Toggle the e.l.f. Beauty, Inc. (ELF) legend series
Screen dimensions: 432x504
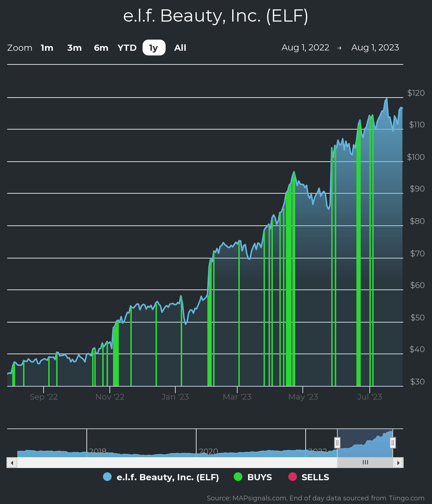pyautogui.click(x=161, y=477)
